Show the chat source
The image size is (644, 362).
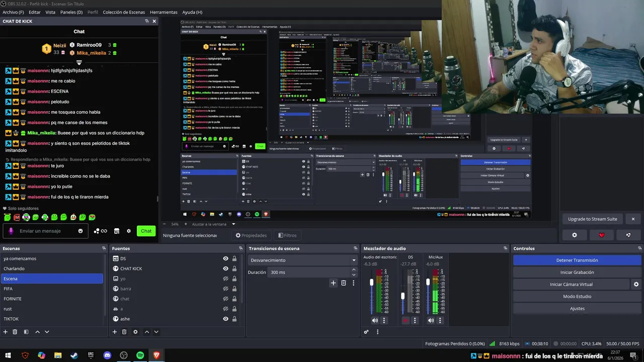[x=226, y=299]
